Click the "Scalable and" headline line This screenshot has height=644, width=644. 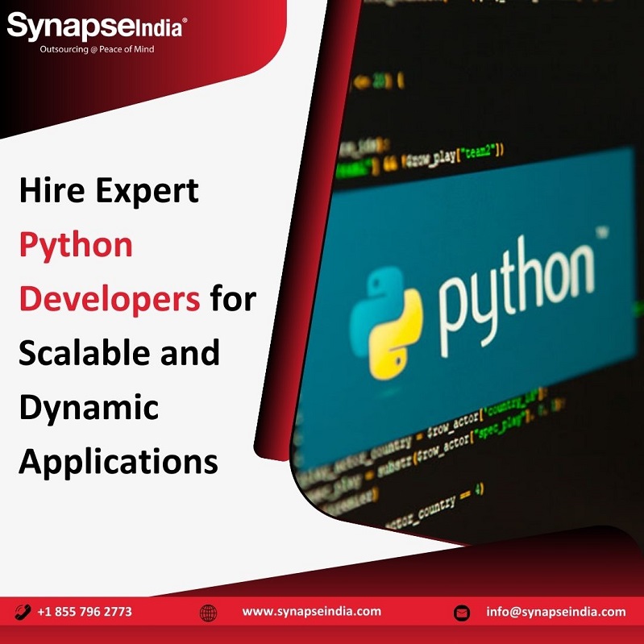coord(119,352)
